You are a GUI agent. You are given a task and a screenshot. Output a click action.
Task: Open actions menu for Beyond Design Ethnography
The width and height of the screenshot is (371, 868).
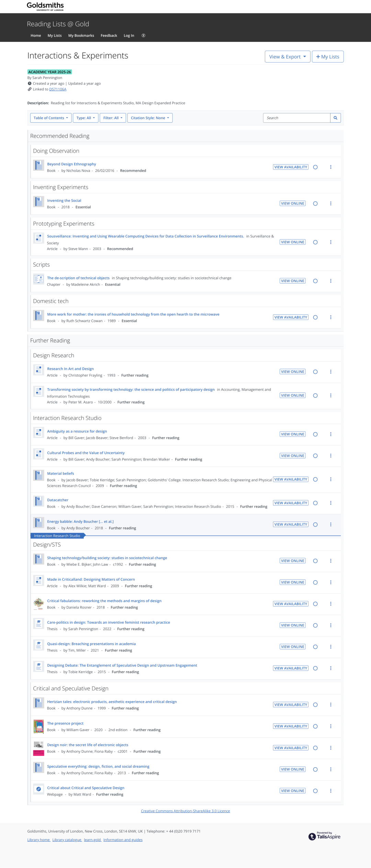331,167
